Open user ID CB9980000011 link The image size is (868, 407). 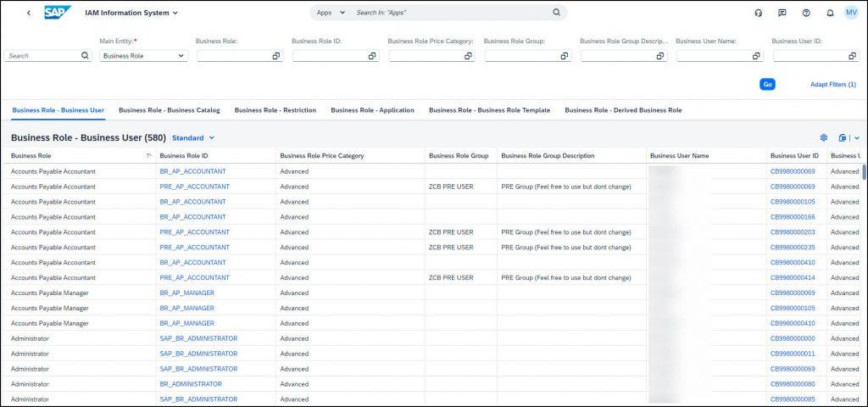click(x=793, y=354)
